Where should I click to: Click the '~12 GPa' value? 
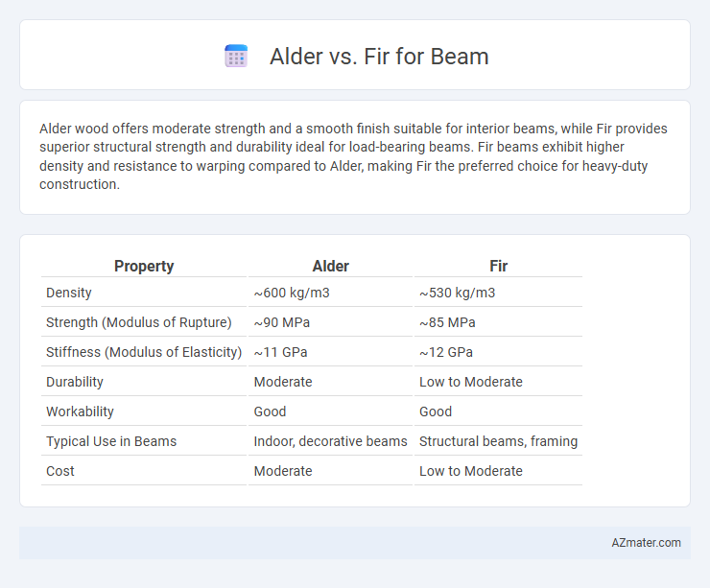[x=445, y=352]
